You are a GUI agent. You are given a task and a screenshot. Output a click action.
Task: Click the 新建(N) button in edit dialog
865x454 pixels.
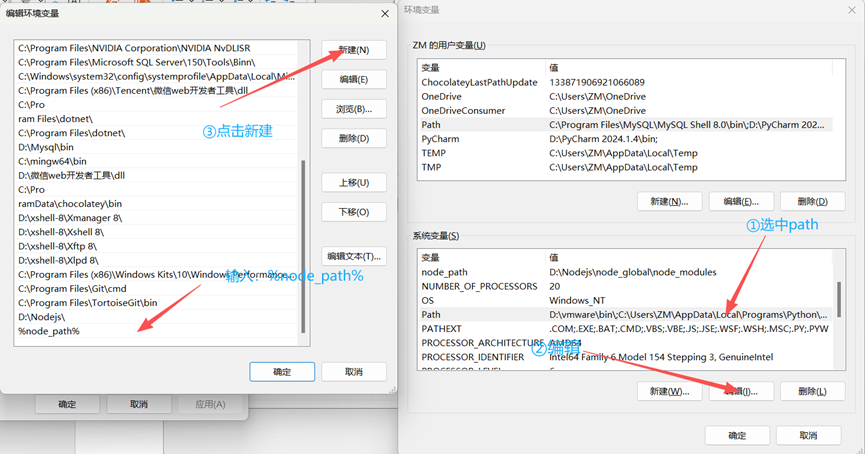[x=354, y=50]
